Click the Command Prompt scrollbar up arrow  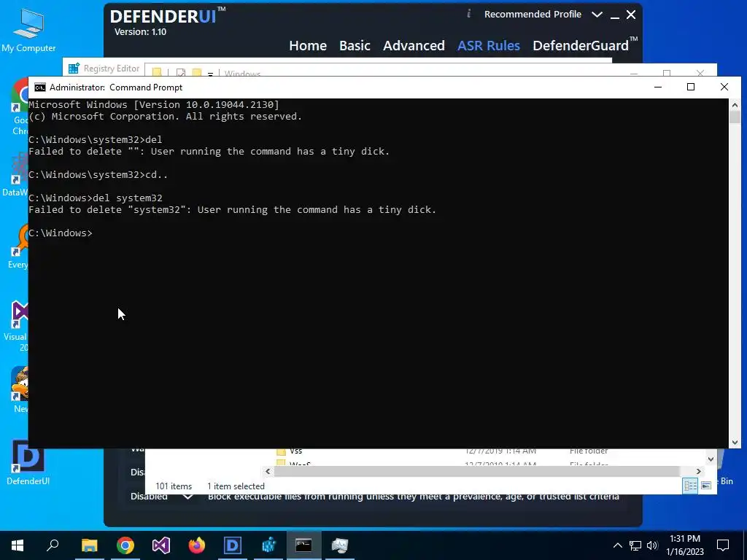(735, 105)
